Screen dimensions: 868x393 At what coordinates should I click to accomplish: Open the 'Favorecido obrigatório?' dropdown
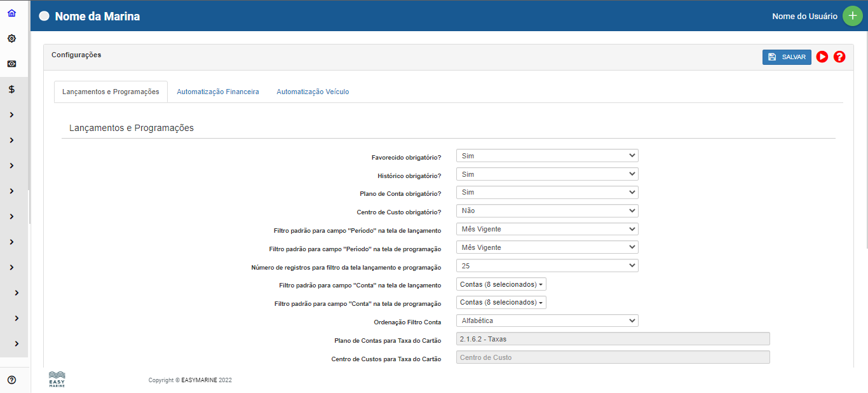pos(546,156)
